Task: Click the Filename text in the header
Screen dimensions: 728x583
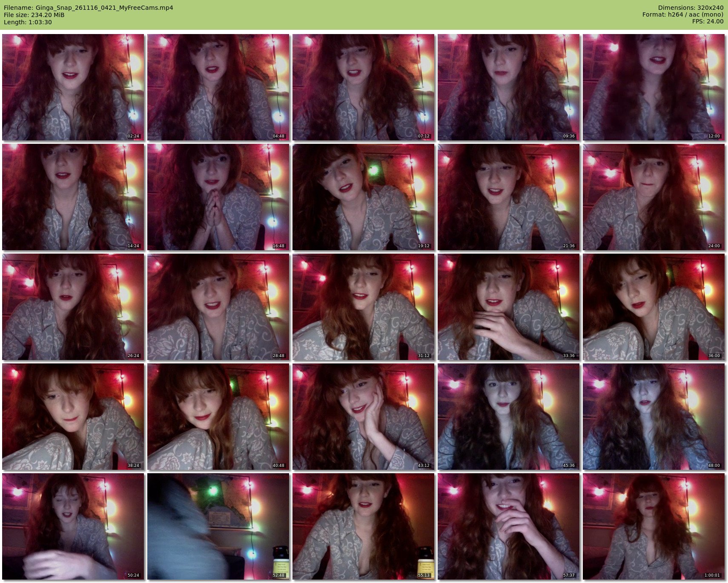Action: 89,8
